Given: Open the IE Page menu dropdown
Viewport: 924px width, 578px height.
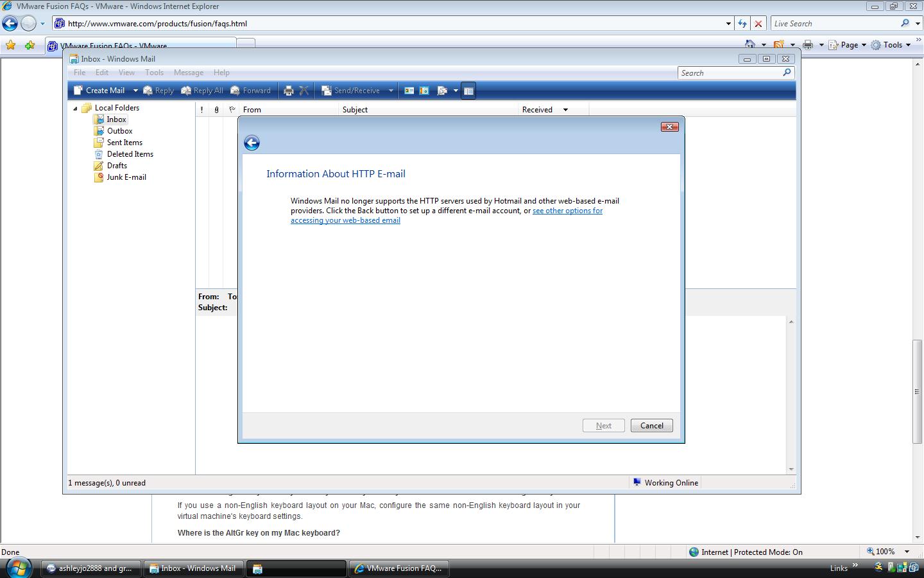Looking at the screenshot, I should pyautogui.click(x=847, y=45).
